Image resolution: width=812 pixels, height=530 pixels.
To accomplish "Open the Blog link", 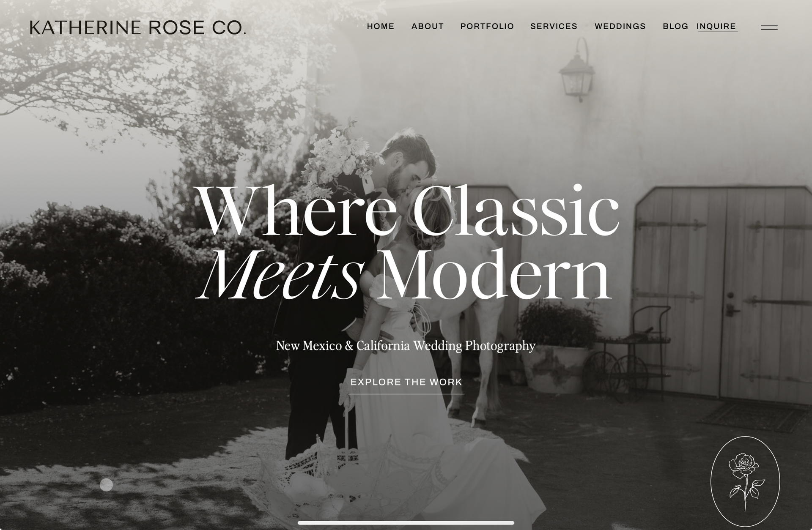I will pyautogui.click(x=675, y=26).
